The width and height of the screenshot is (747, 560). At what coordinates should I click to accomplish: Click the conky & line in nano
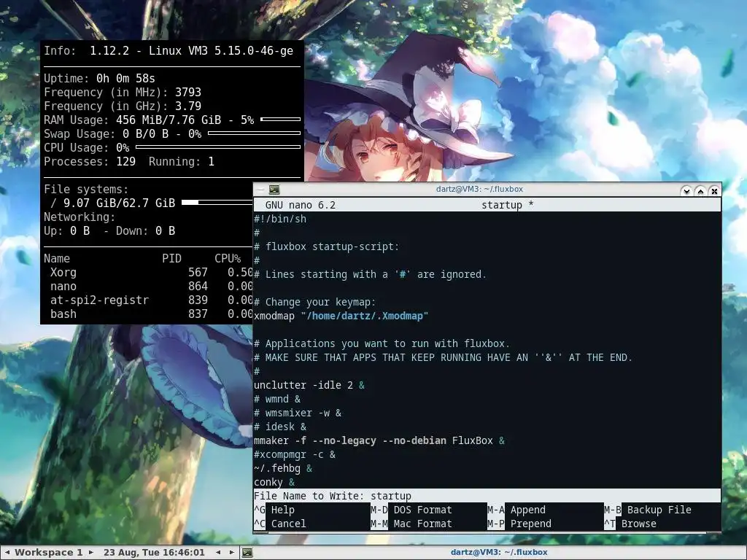274,482
